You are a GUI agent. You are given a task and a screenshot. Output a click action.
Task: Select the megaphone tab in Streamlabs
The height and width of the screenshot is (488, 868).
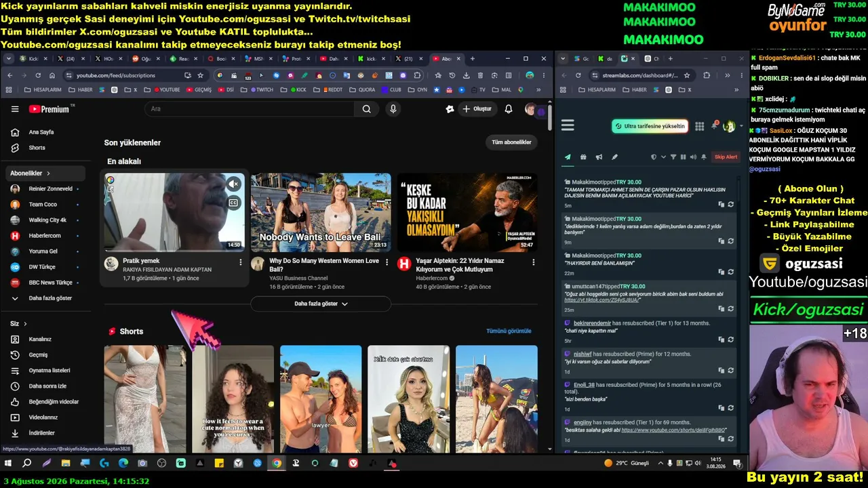[599, 157]
